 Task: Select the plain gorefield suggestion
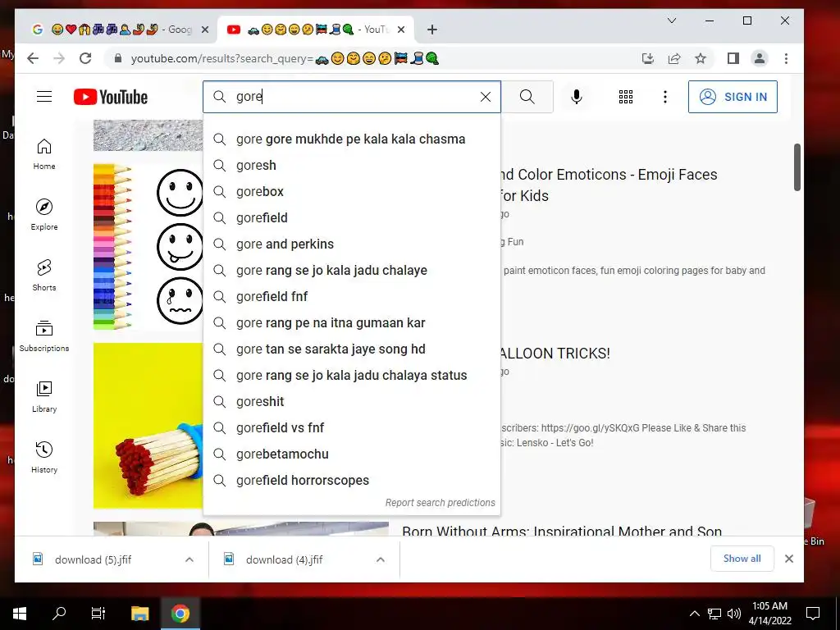pyautogui.click(x=351, y=217)
